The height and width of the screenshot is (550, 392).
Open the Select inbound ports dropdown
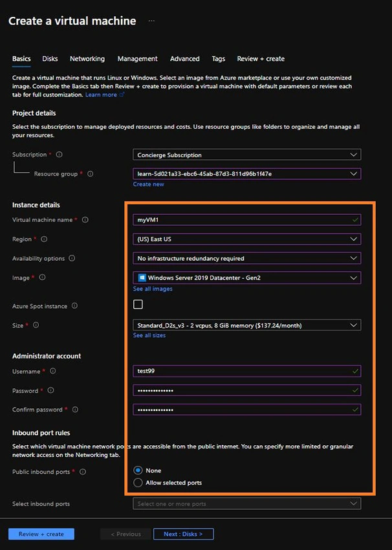(247, 503)
